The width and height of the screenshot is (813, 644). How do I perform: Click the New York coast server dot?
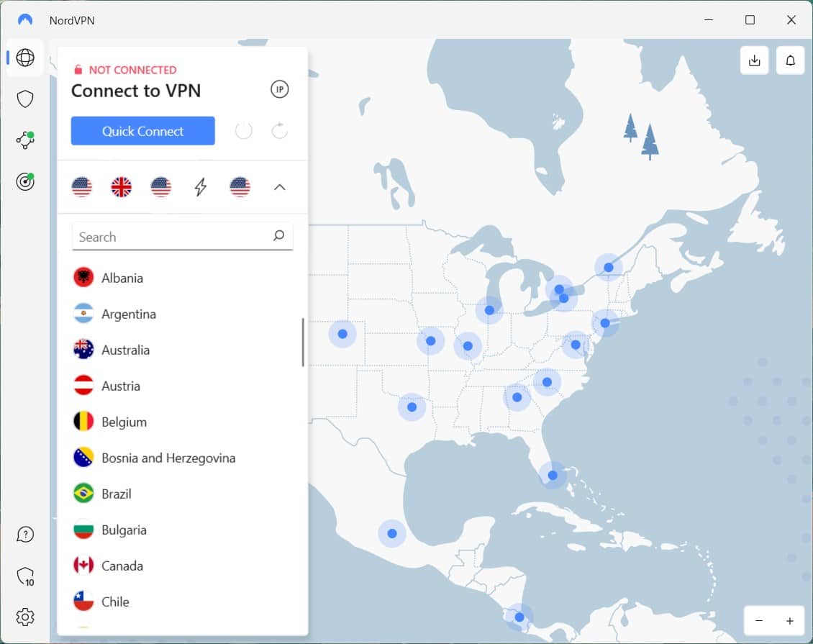click(605, 323)
